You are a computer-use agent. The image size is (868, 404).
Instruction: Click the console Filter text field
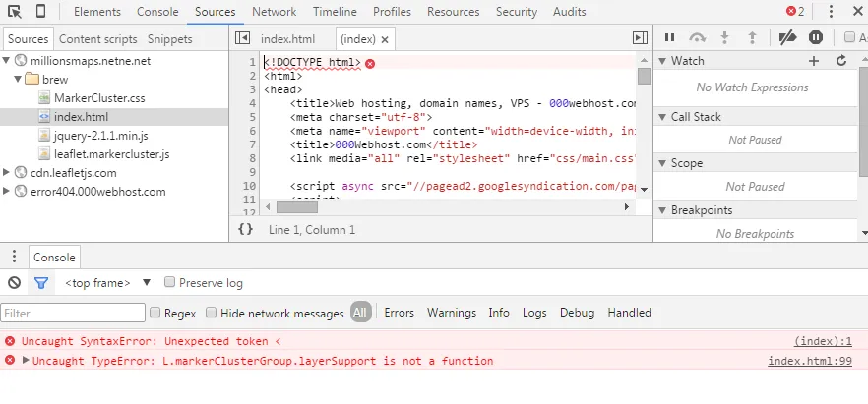(x=73, y=313)
